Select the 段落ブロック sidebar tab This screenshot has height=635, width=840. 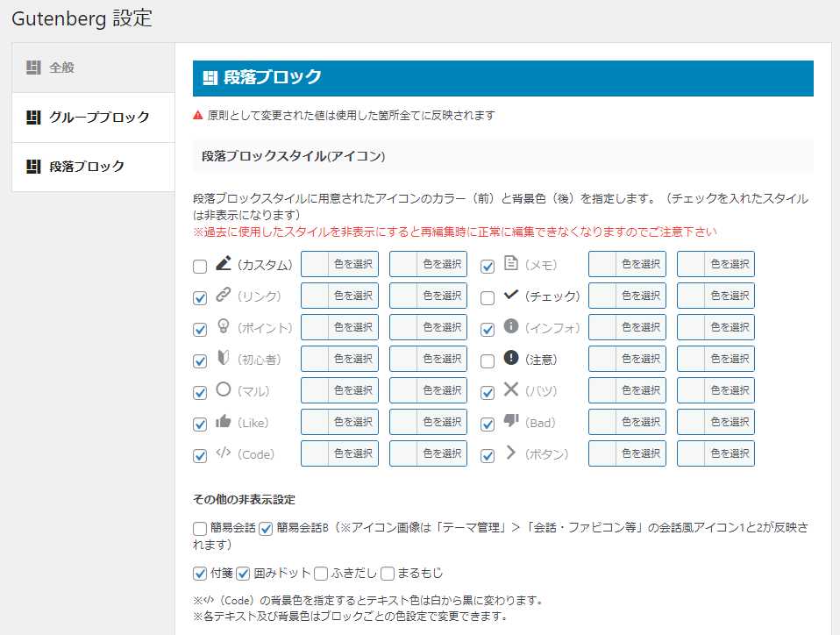93,167
